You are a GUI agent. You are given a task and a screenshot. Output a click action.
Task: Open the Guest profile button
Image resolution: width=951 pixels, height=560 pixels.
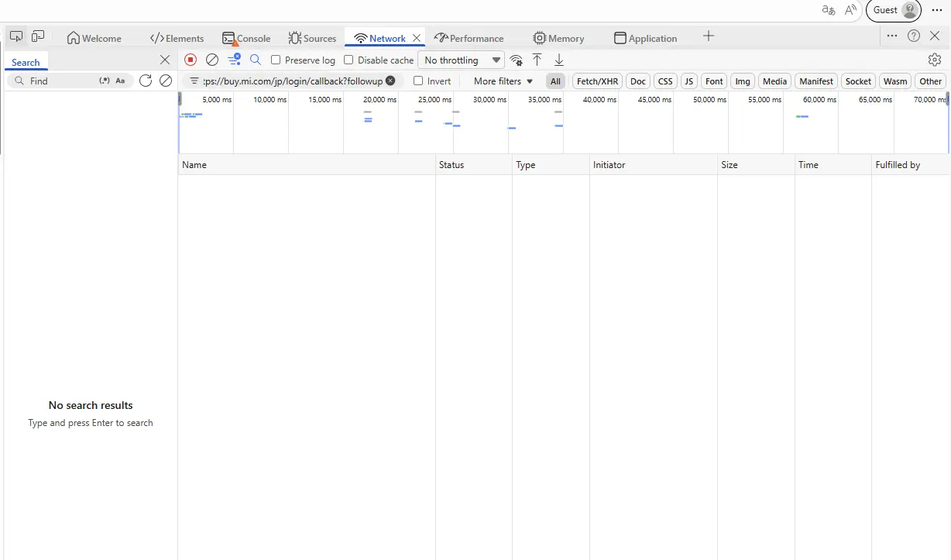coord(894,10)
